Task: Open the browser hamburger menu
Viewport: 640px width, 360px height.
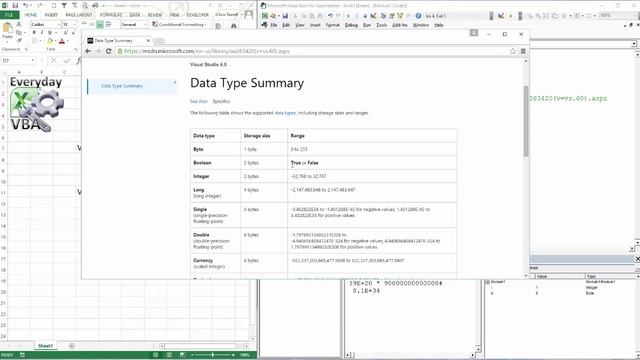Action: (523, 51)
